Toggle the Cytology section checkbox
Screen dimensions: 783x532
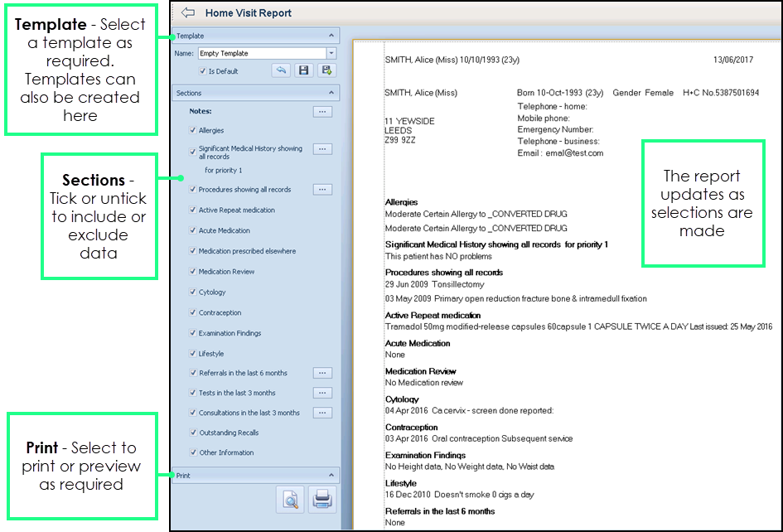(193, 293)
